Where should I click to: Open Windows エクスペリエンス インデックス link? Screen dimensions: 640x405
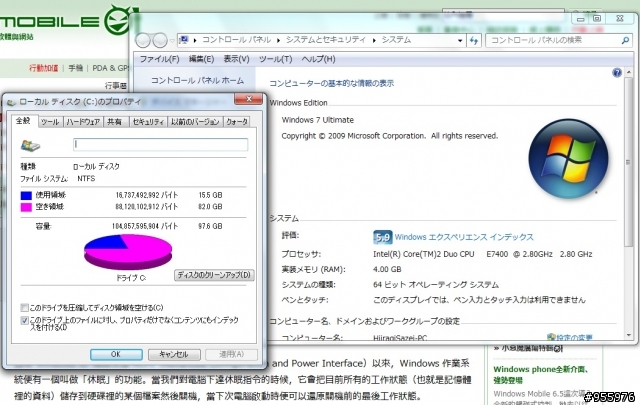coord(464,237)
